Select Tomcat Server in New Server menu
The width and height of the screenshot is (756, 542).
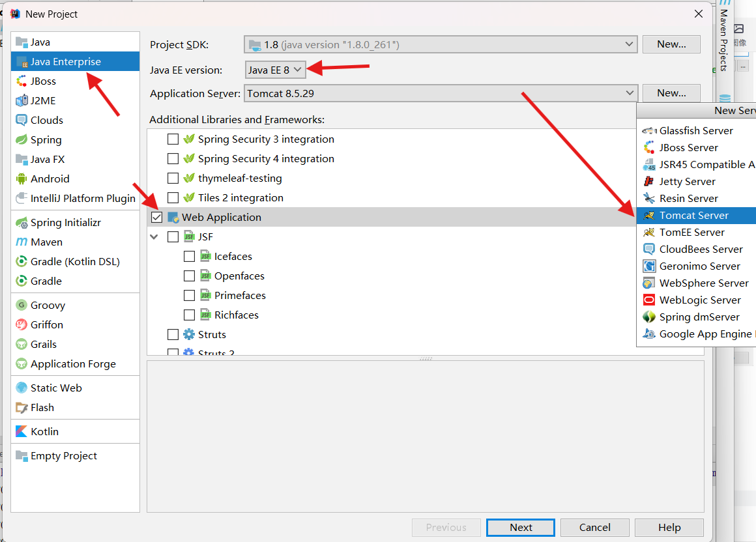click(696, 216)
